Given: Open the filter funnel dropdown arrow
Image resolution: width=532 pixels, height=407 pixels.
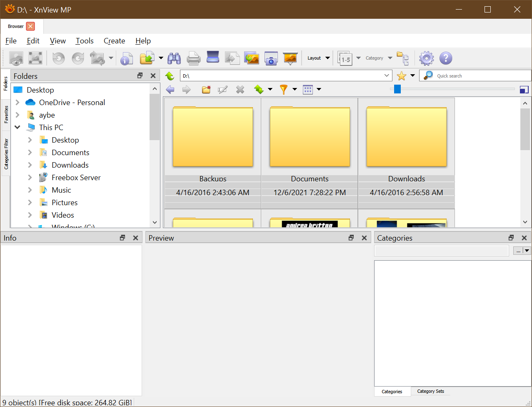Looking at the screenshot, I should tap(295, 89).
